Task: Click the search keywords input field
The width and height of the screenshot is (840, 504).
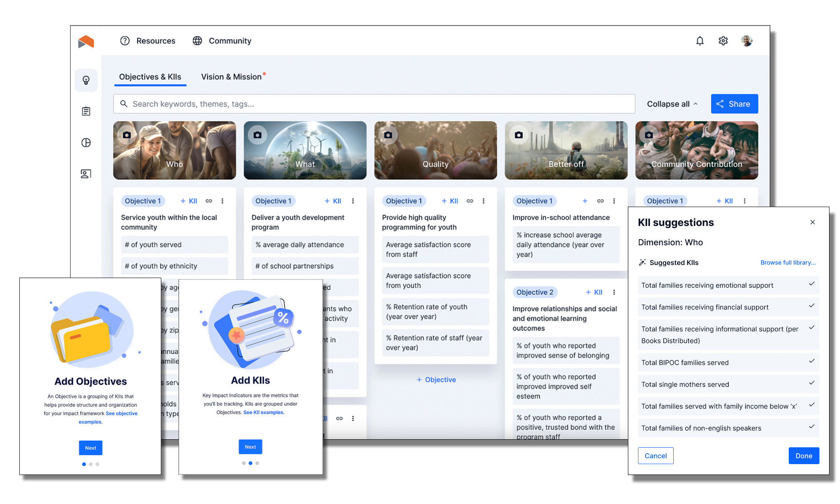Action: (x=374, y=104)
